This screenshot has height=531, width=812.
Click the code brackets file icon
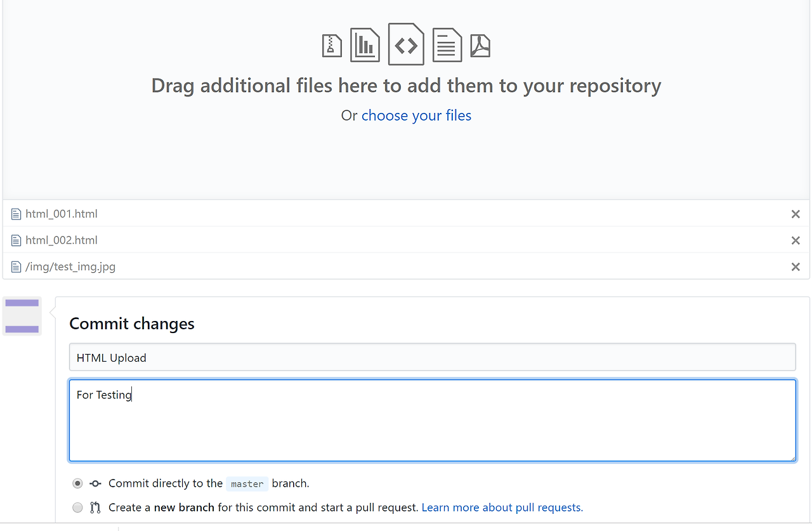(x=406, y=44)
